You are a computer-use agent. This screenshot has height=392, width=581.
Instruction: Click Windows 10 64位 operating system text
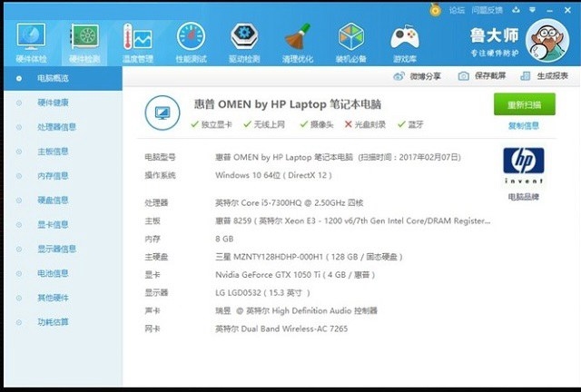[x=273, y=175]
